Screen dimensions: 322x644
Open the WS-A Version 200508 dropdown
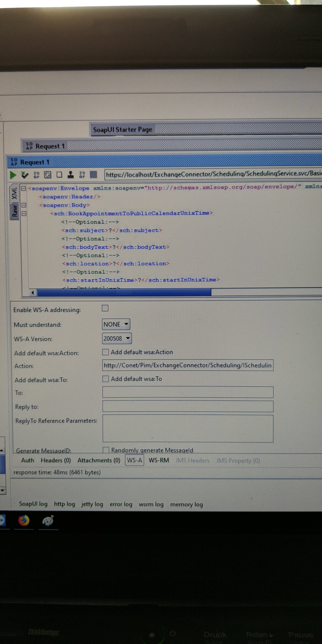117,338
